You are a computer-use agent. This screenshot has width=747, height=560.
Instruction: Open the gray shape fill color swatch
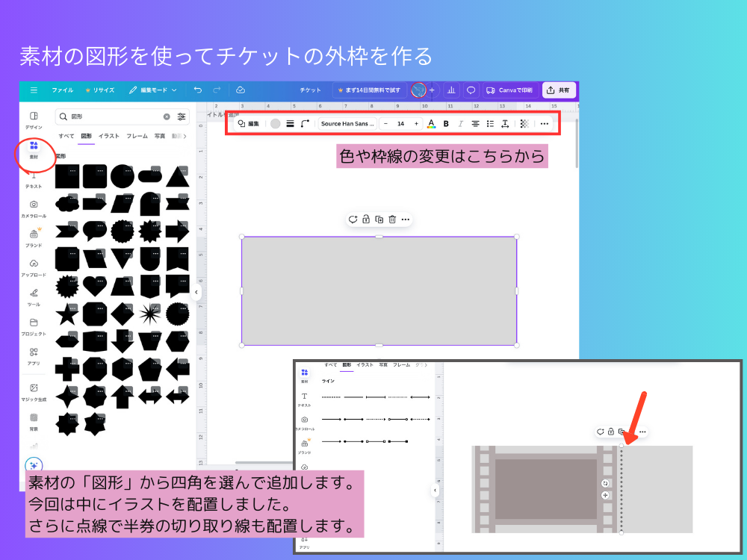276,124
